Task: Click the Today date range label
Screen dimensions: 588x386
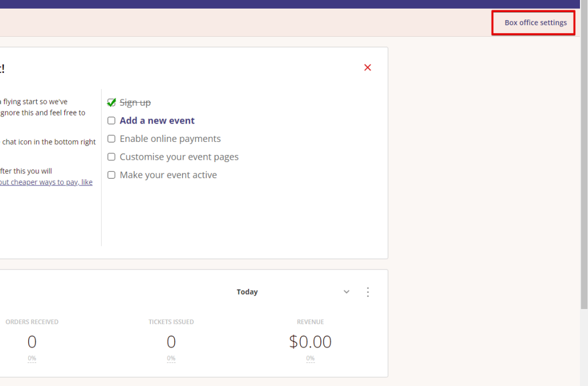Action: (x=247, y=292)
